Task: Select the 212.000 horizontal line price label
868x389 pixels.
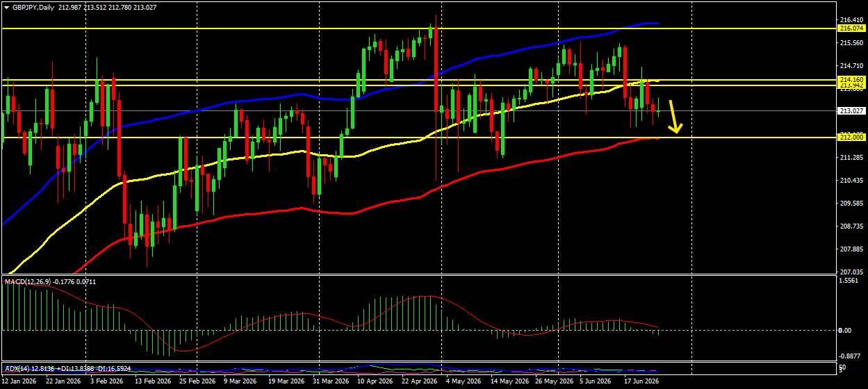Action: click(851, 138)
